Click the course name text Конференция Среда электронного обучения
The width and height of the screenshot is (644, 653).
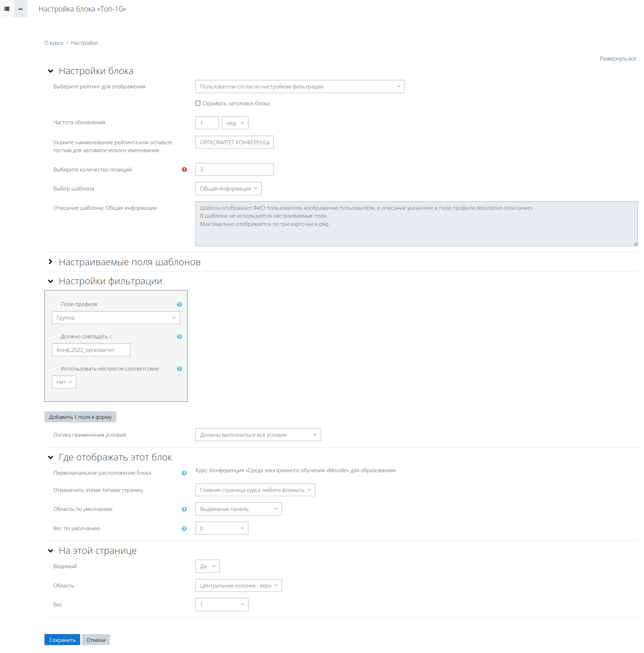[x=296, y=470]
